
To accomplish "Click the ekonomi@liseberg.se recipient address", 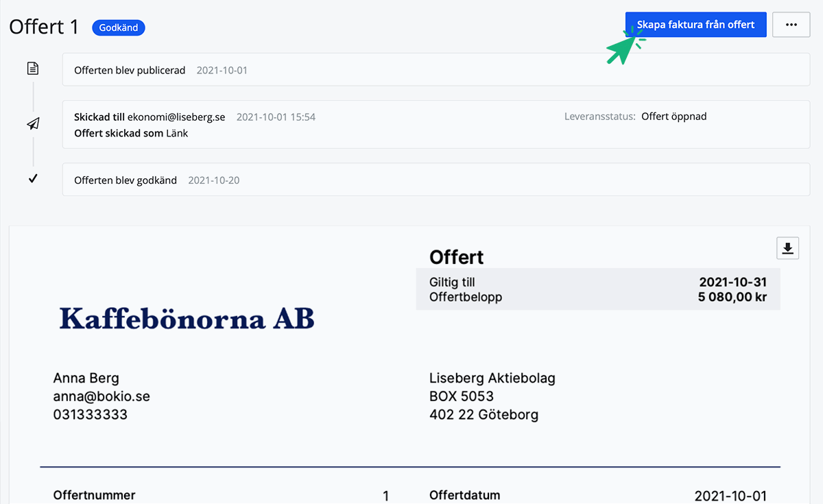I will (176, 117).
